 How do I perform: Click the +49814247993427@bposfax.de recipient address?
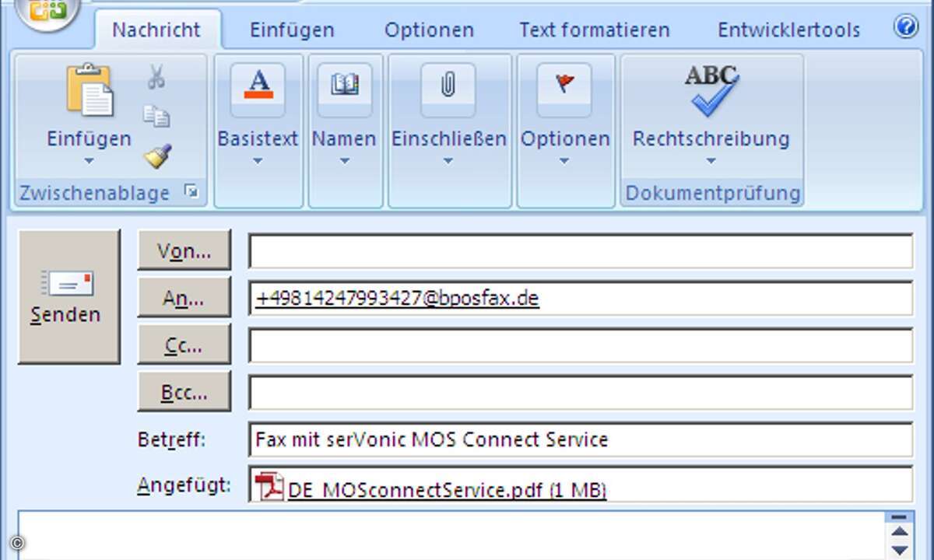pos(397,299)
